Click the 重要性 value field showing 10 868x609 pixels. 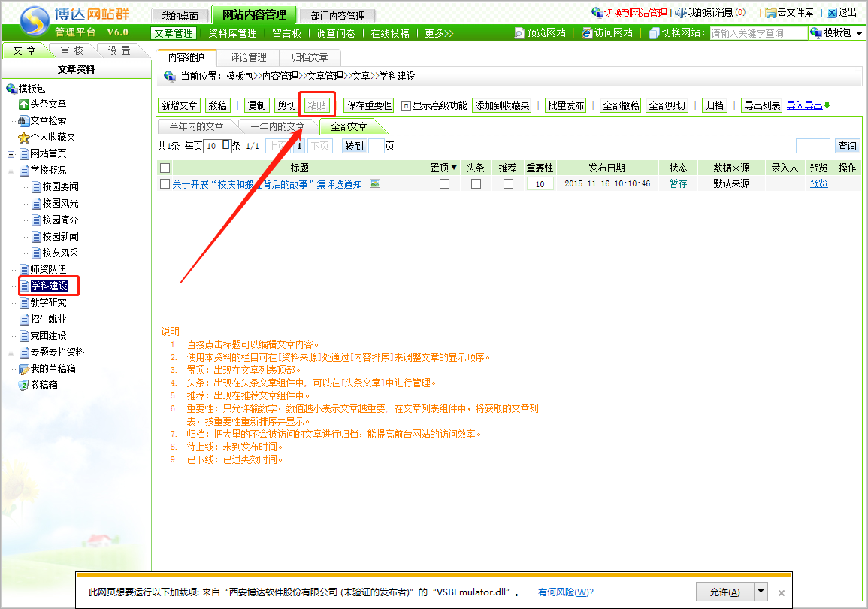pyautogui.click(x=540, y=183)
